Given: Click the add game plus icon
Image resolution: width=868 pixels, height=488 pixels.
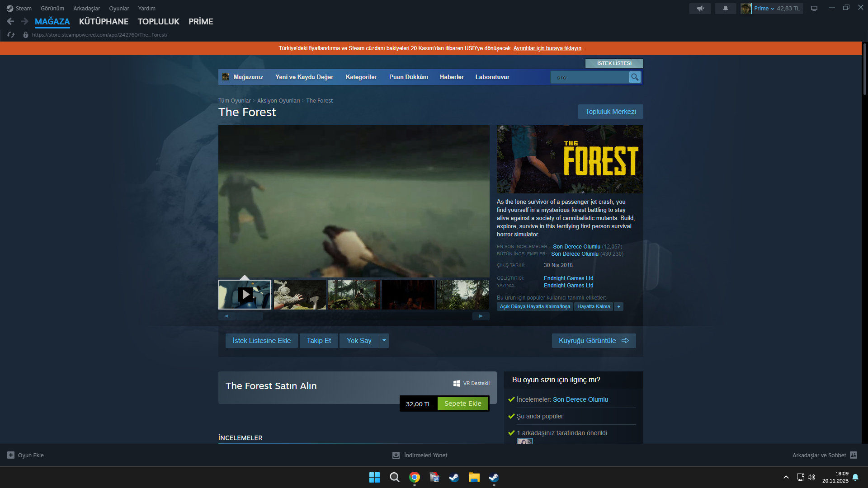Looking at the screenshot, I should pos(11,455).
